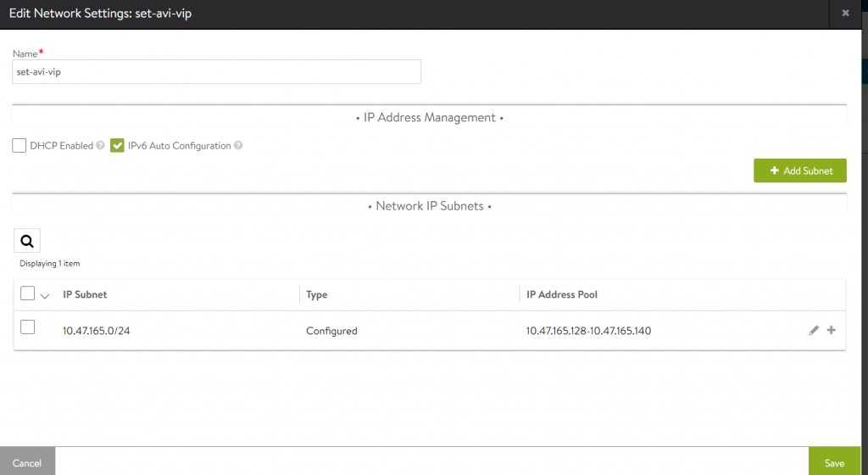This screenshot has width=868, height=475.
Task: Expand the chevron dropdown beside select-all checkbox
Action: click(45, 295)
